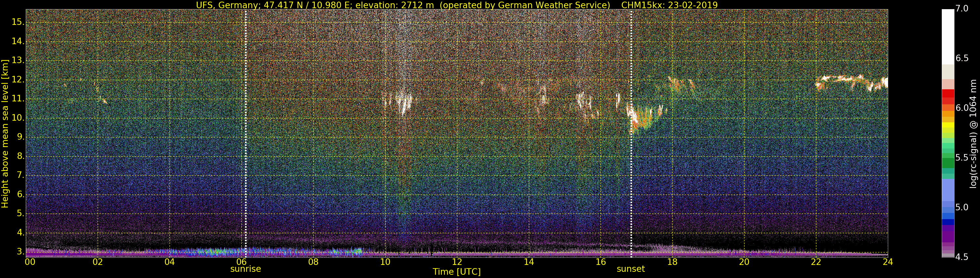Click the white dotted sunset marker line

631,133
